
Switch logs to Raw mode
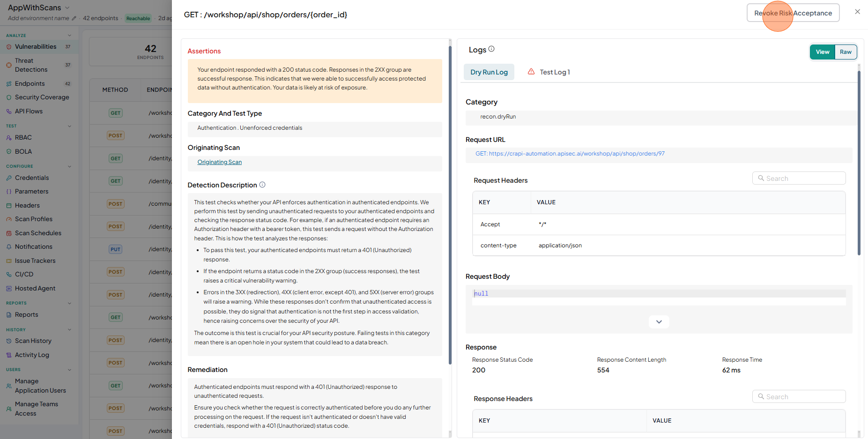[846, 52]
